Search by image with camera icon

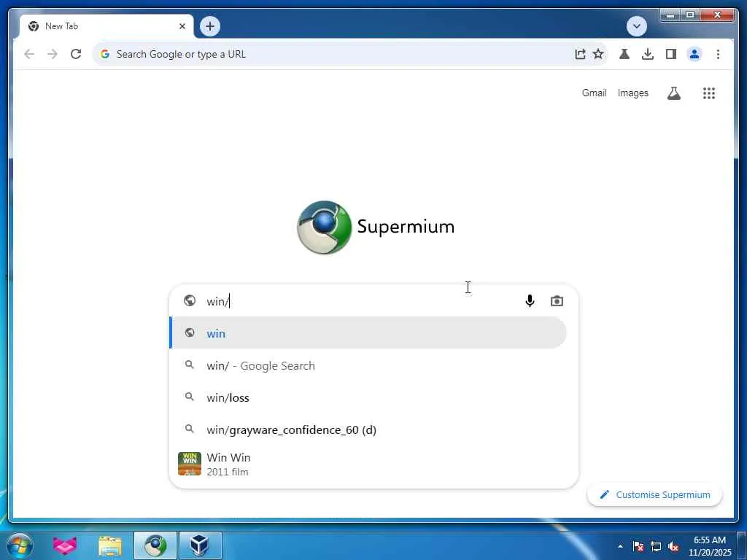coord(557,301)
